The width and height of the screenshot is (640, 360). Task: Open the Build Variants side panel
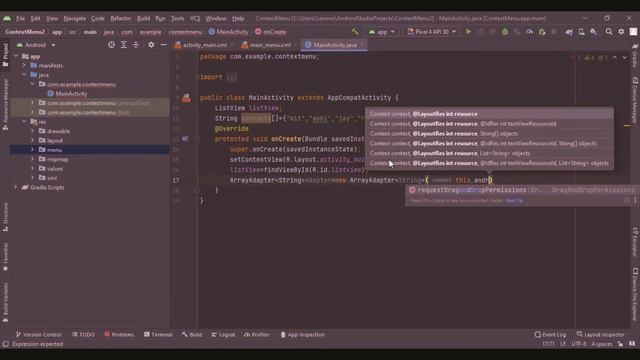click(5, 302)
